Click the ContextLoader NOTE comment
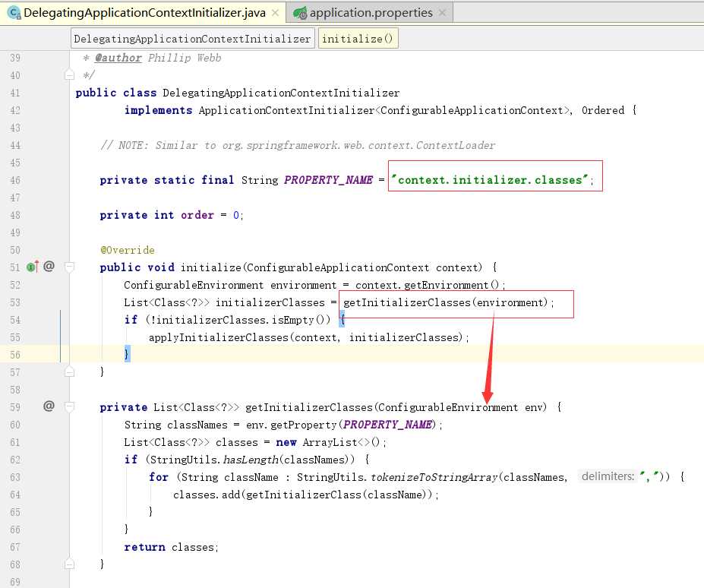 pos(298,145)
